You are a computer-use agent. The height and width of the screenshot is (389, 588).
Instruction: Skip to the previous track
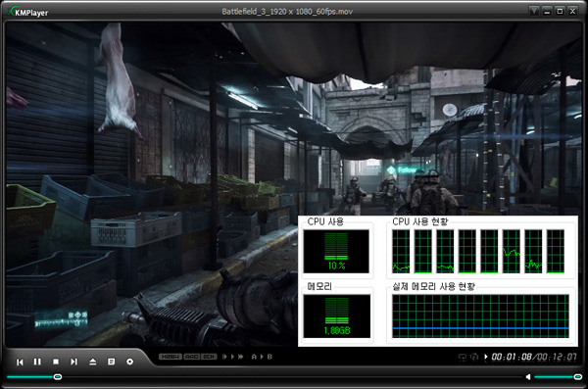point(20,362)
